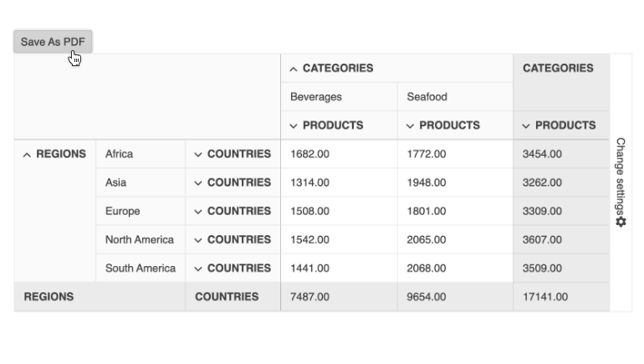
Task: Click the Save As PDF button
Action: point(53,42)
